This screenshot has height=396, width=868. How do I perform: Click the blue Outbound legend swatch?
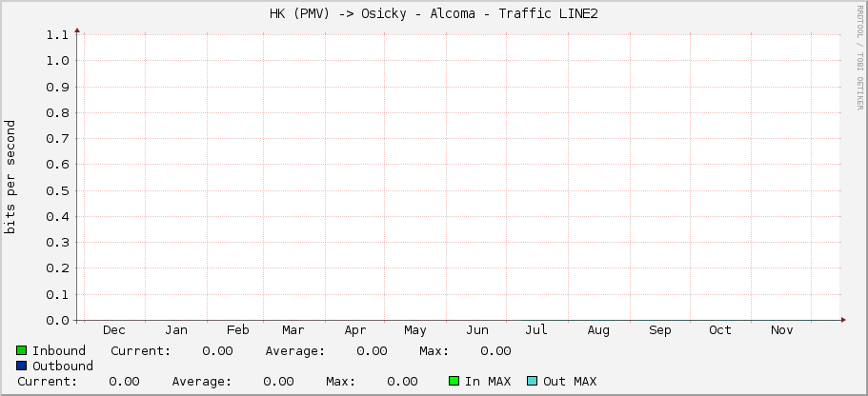22,366
